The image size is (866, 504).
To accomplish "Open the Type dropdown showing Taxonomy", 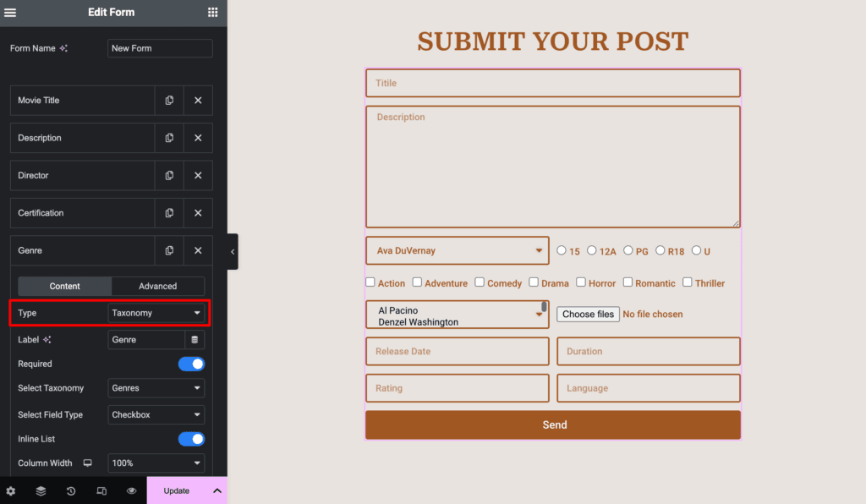I will [x=156, y=314].
